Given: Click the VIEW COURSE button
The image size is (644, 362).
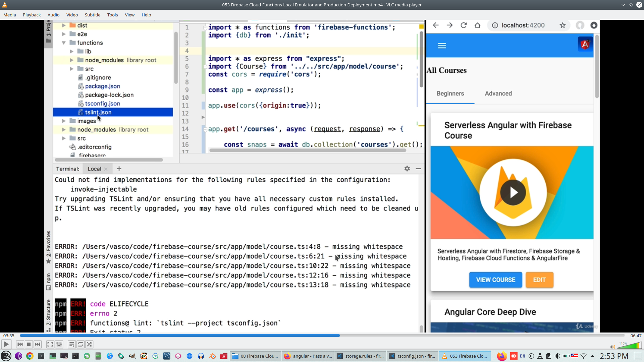Looking at the screenshot, I should tap(495, 280).
